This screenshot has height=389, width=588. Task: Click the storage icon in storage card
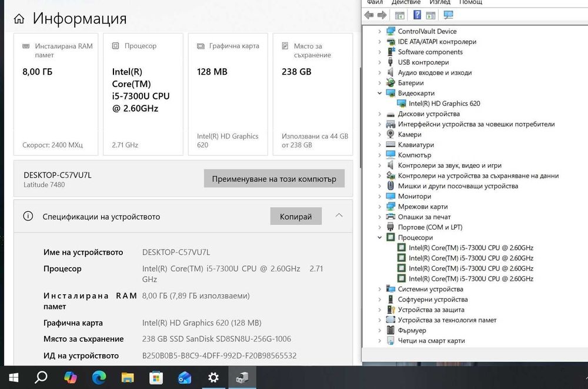285,46
